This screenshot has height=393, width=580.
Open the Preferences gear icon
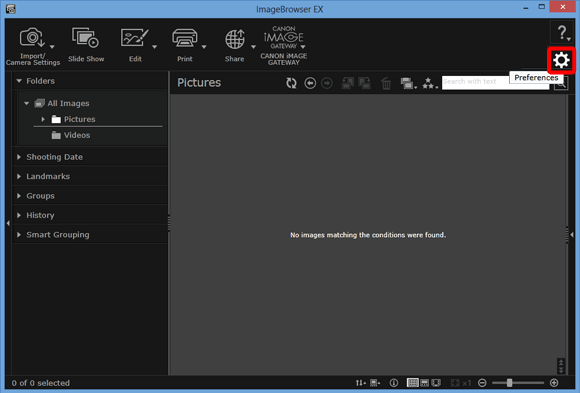[x=561, y=60]
